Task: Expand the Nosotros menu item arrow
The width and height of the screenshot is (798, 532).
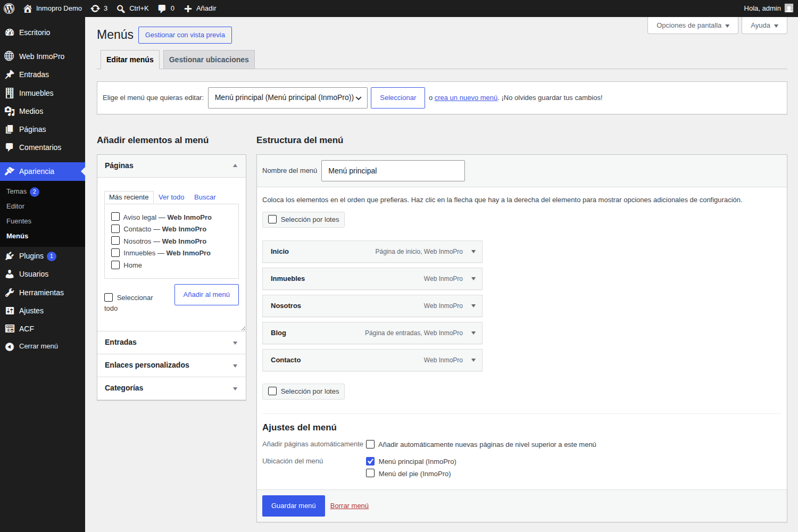Action: 473,306
